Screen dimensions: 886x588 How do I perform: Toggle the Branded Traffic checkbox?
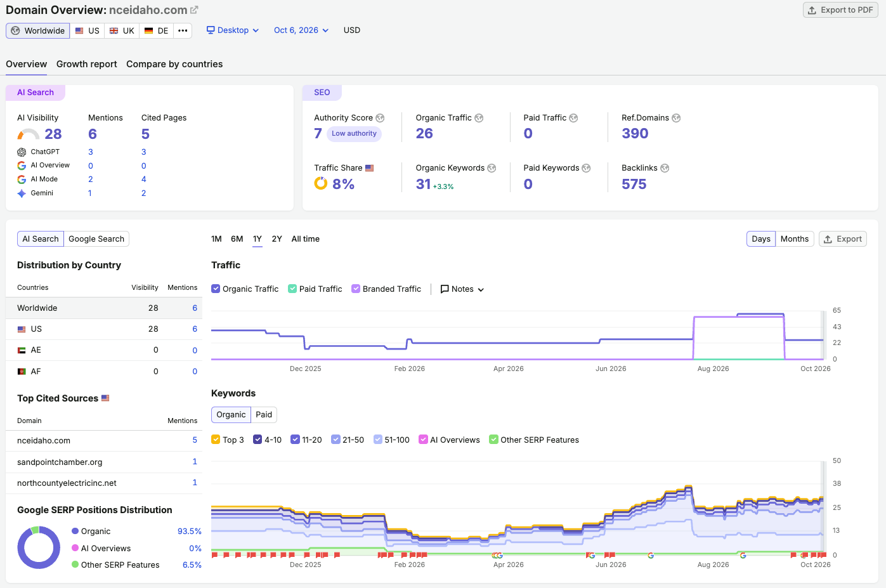[356, 289]
